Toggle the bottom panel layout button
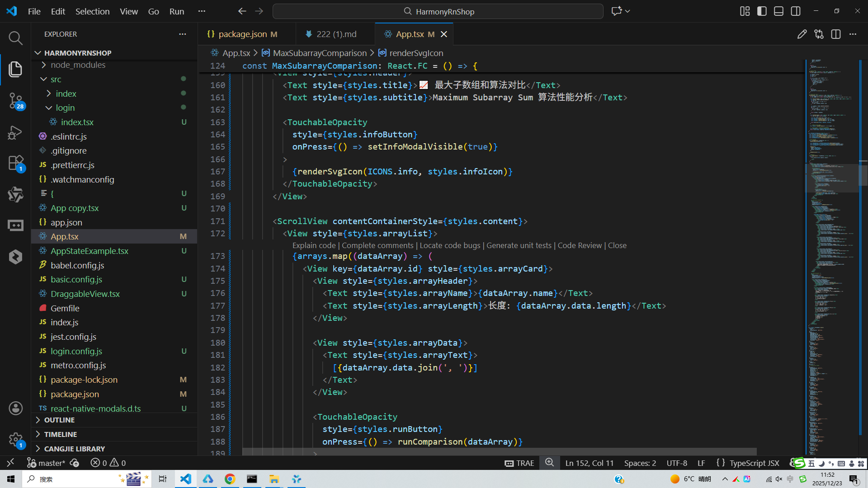Screen dimensions: 868x488 (778, 11)
